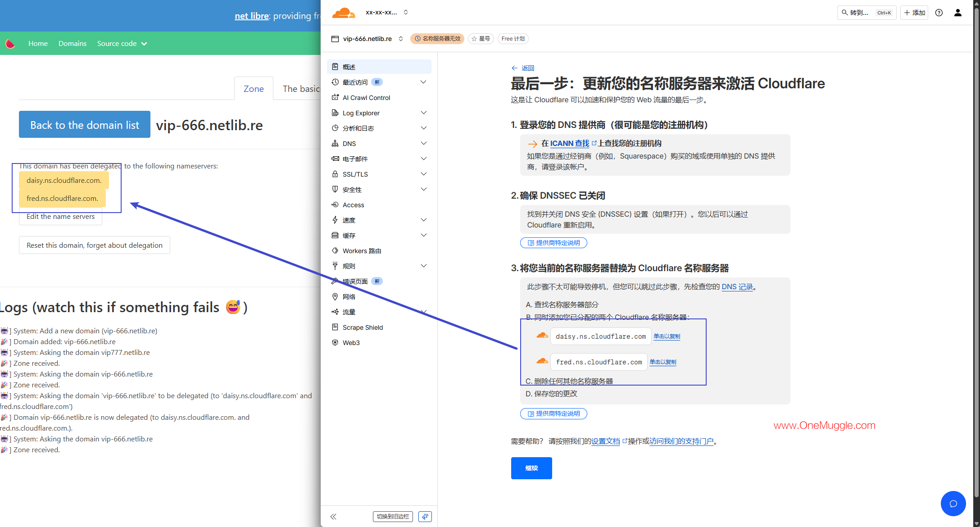Open Domains in net libre navbar
Screen dimensions: 980x527
[73, 44]
